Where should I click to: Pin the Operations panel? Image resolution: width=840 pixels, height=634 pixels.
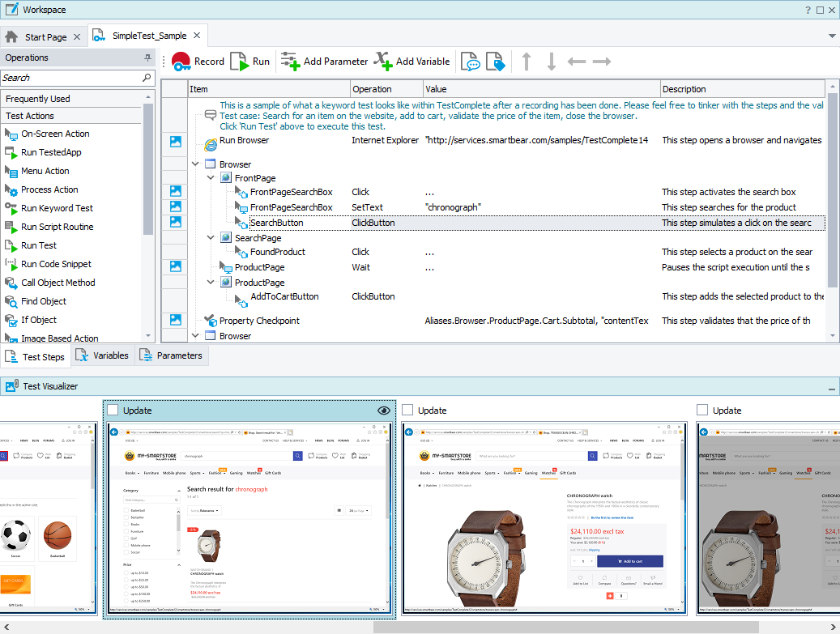147,58
